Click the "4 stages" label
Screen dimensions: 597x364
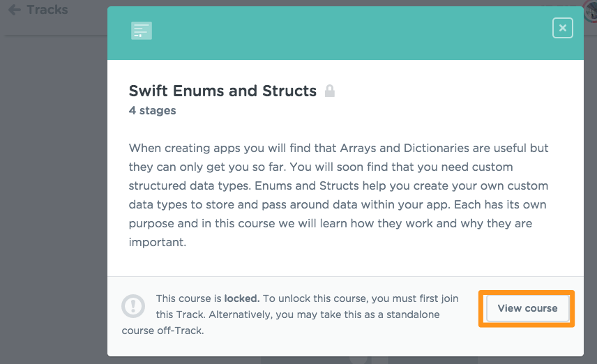click(x=152, y=110)
